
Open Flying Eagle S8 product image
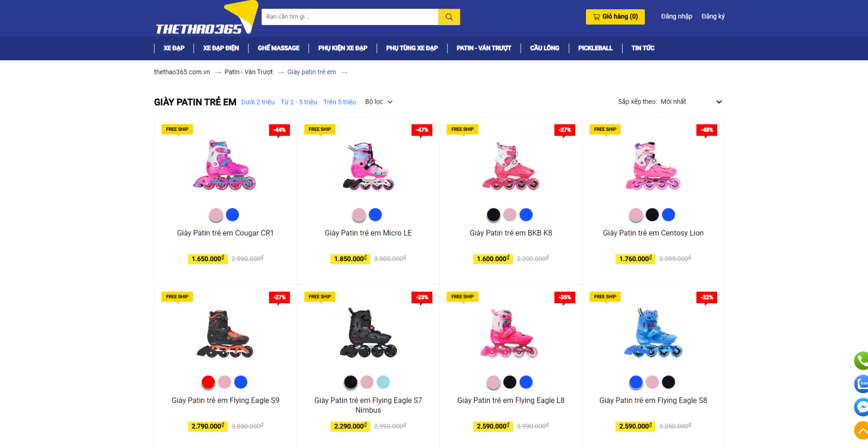pos(653,333)
